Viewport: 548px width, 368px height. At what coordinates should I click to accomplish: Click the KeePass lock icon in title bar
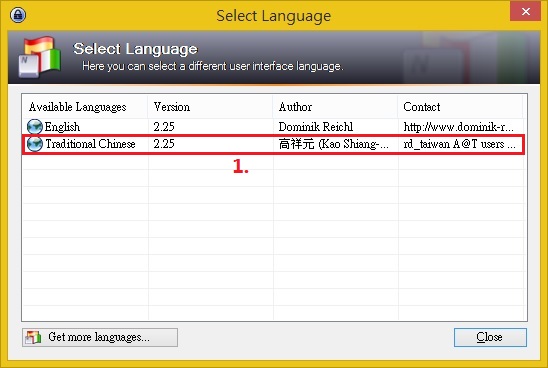tap(18, 15)
